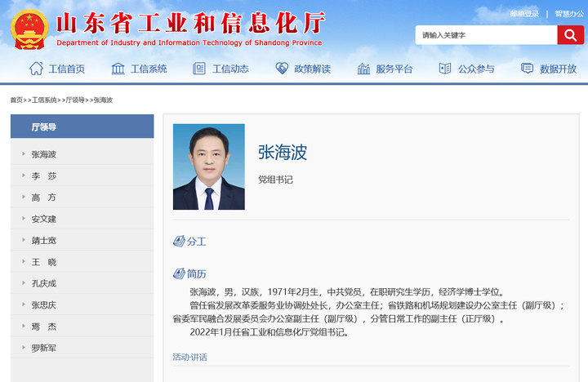
Task: Click the book icon beside 公众参与
Action: [445, 69]
